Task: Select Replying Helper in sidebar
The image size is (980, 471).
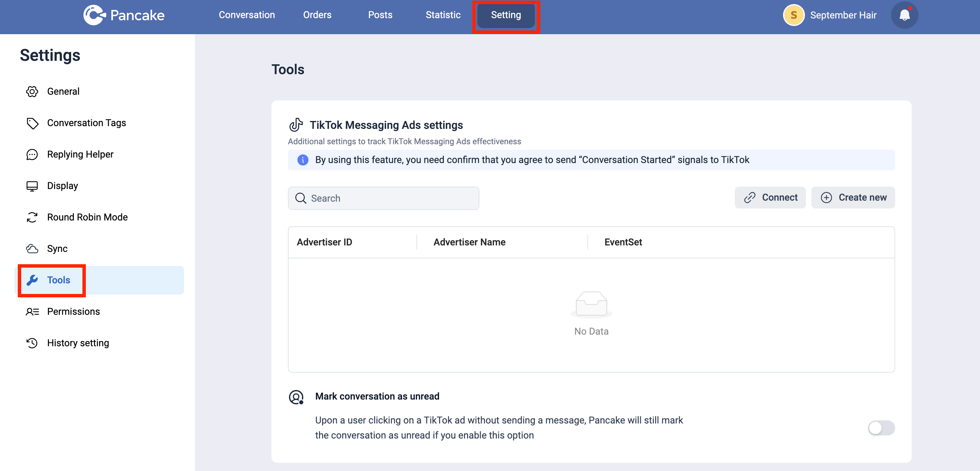Action: coord(99,154)
